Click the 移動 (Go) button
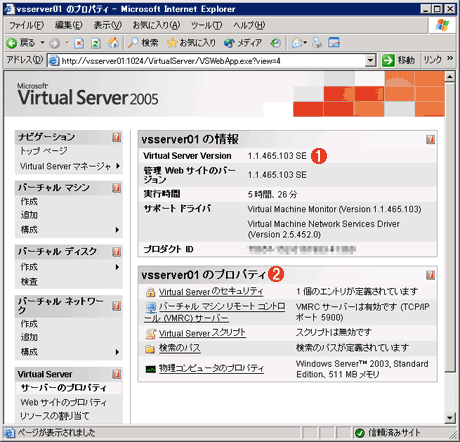The width and height of the screenshot is (460, 442). click(399, 60)
